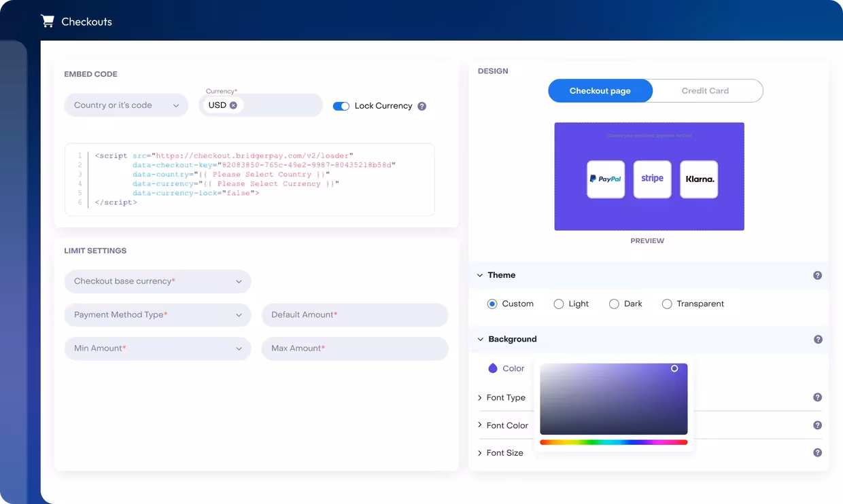Expand the Font Type section
The width and height of the screenshot is (843, 504).
tap(480, 397)
